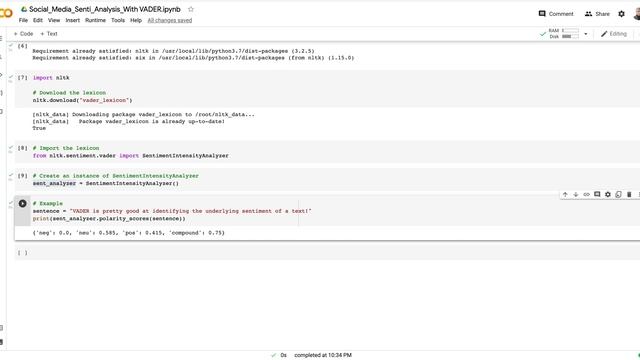The image size is (640, 360).
Task: Click the Comment button
Action: pos(556,14)
